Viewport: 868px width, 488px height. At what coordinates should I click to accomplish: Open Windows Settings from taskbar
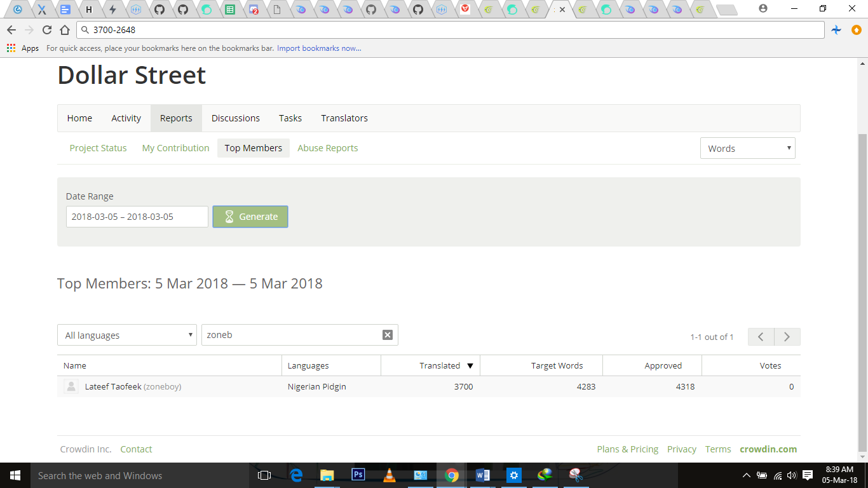tap(514, 475)
